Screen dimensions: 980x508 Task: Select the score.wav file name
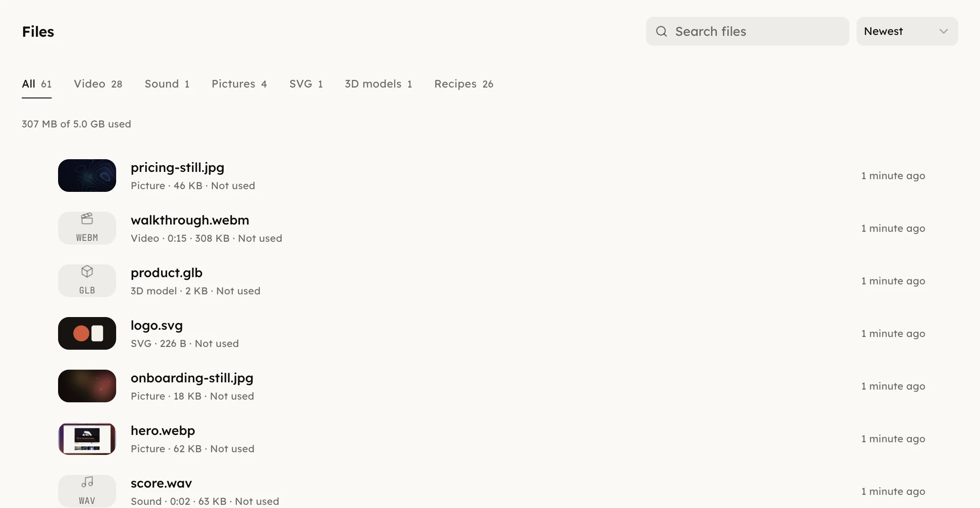[161, 484]
